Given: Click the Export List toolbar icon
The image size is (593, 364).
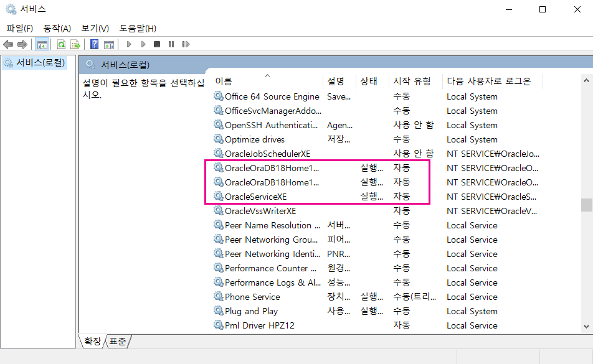Looking at the screenshot, I should (75, 45).
